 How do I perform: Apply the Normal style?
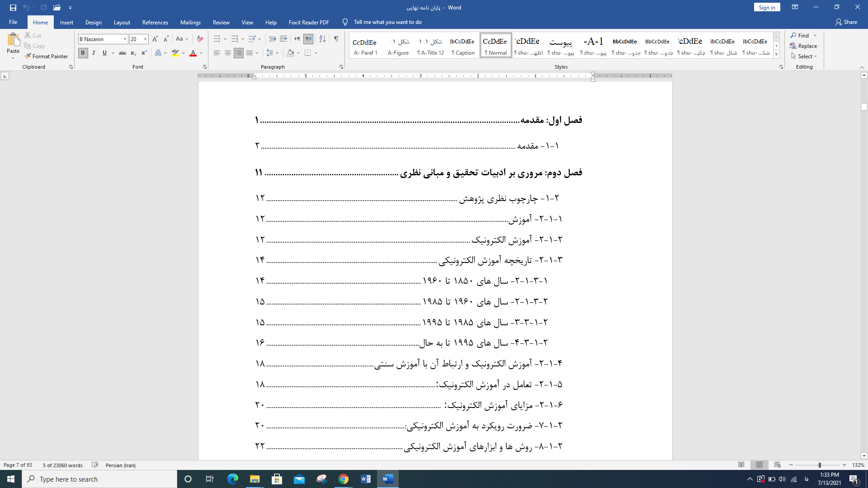pos(495,45)
